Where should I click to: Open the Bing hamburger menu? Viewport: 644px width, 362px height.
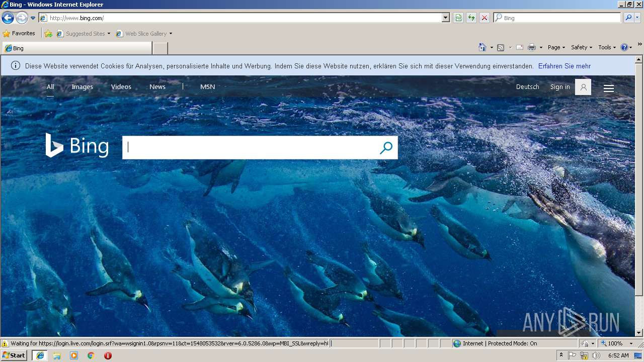pos(609,88)
